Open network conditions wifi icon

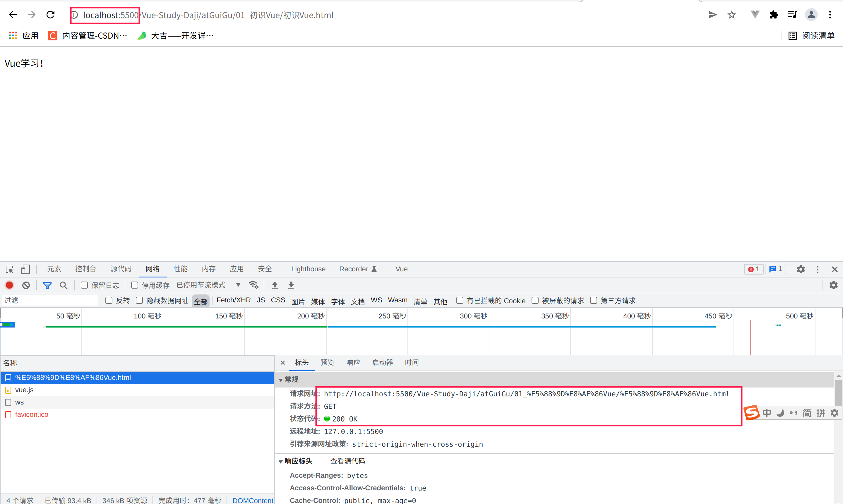253,285
